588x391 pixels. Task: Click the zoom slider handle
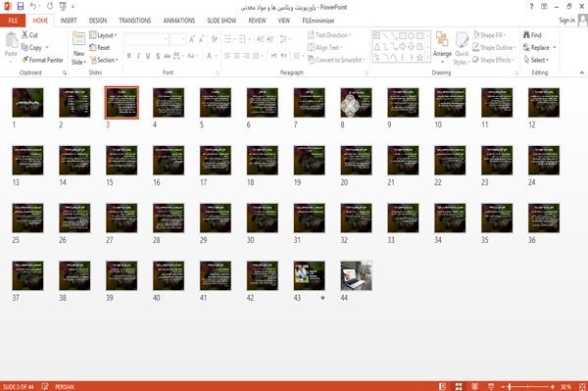[x=510, y=386]
